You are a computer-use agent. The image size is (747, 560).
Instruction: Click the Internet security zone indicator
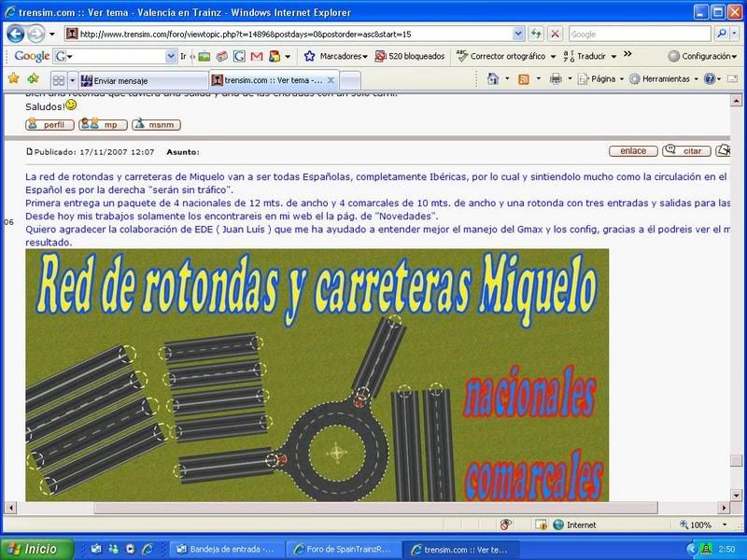575,525
